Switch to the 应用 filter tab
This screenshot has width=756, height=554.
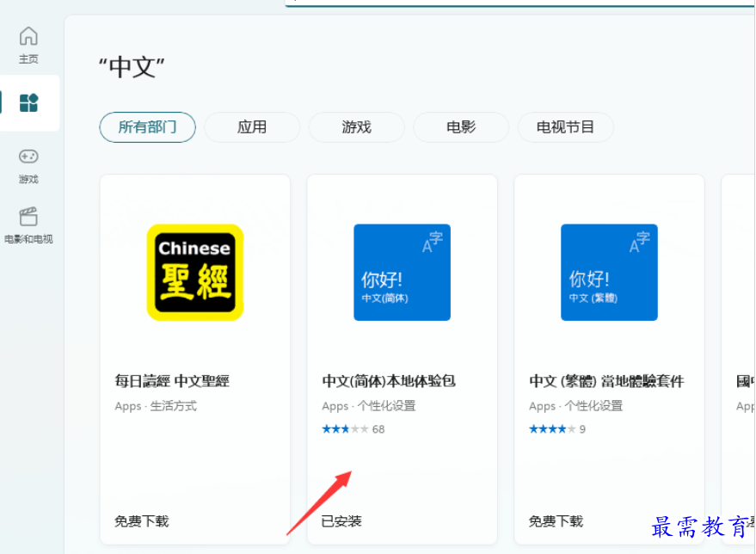[252, 127]
